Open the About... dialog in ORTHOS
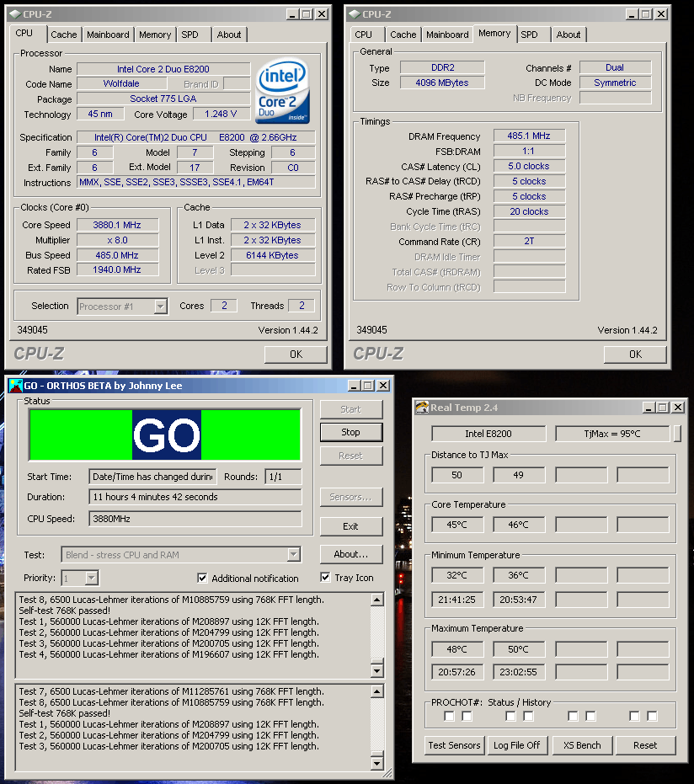The image size is (694, 784). 351,554
